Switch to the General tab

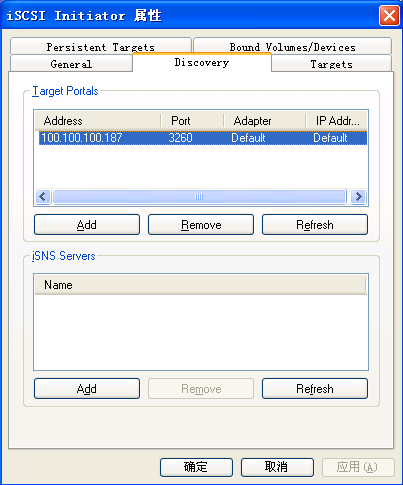(71, 63)
